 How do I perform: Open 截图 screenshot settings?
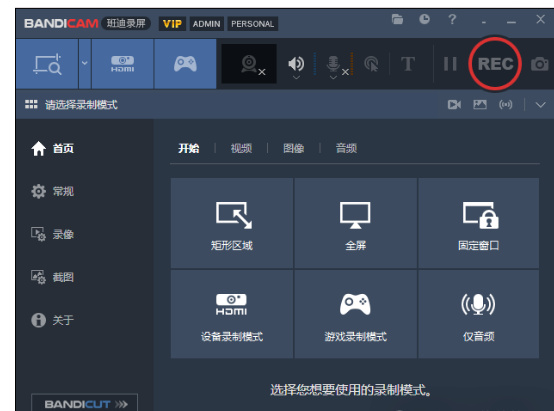(52, 277)
